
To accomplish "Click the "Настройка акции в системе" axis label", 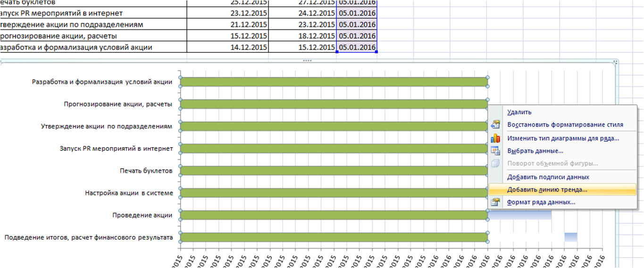I will (129, 193).
